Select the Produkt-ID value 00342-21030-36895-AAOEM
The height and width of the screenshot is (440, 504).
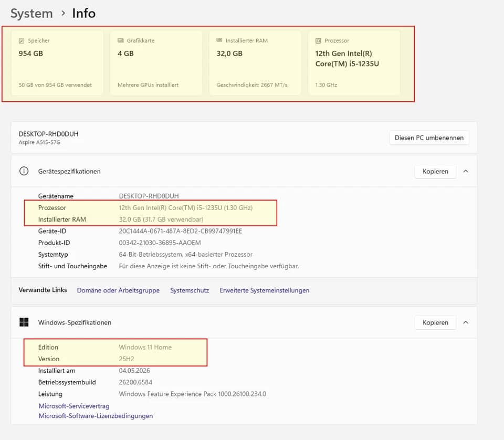tap(160, 243)
